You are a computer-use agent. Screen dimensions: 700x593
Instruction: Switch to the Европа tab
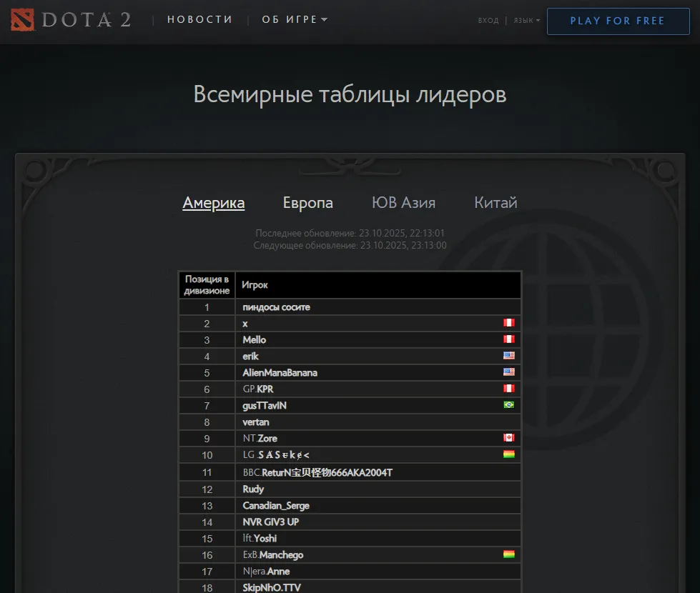(308, 203)
